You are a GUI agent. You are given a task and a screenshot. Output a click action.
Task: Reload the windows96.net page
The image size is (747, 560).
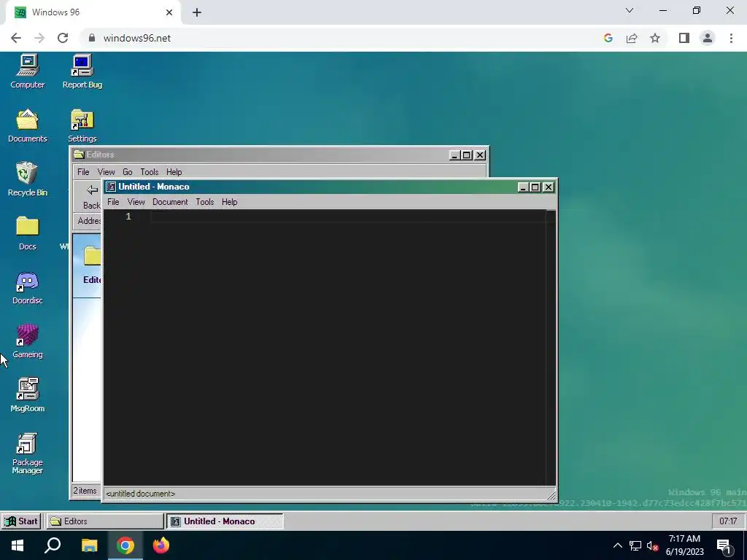[x=63, y=38]
